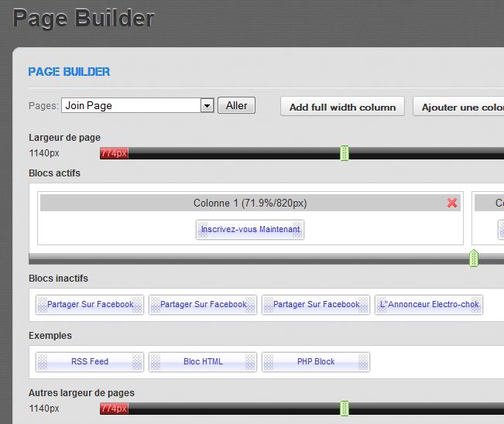Remove Colonne 1 with the red X

point(452,203)
